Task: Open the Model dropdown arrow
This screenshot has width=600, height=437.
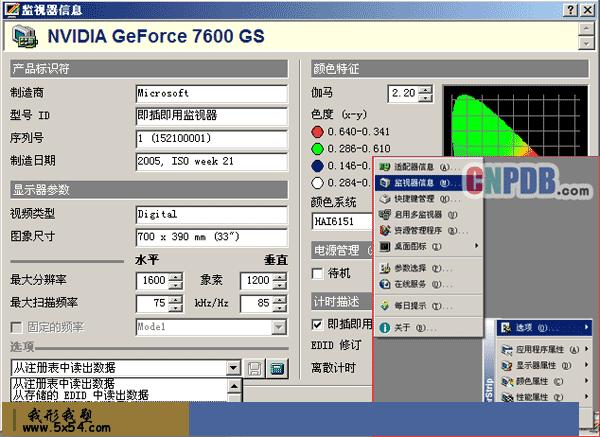Action: point(279,327)
